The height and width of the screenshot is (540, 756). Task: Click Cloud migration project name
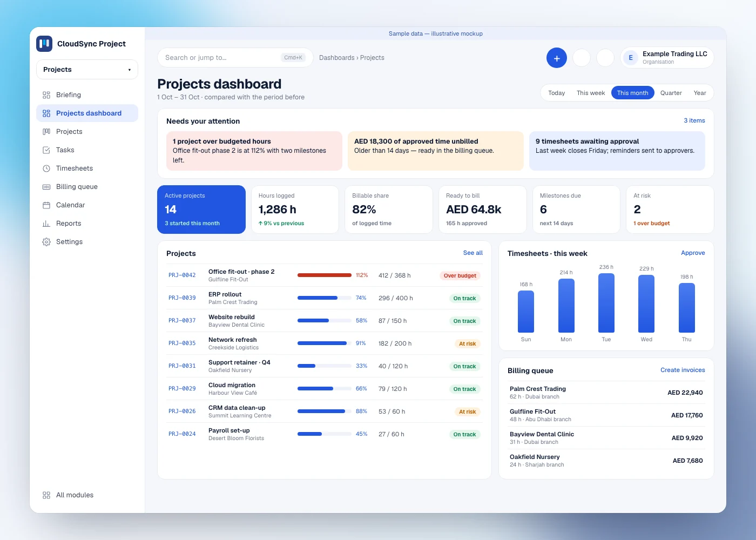click(232, 385)
